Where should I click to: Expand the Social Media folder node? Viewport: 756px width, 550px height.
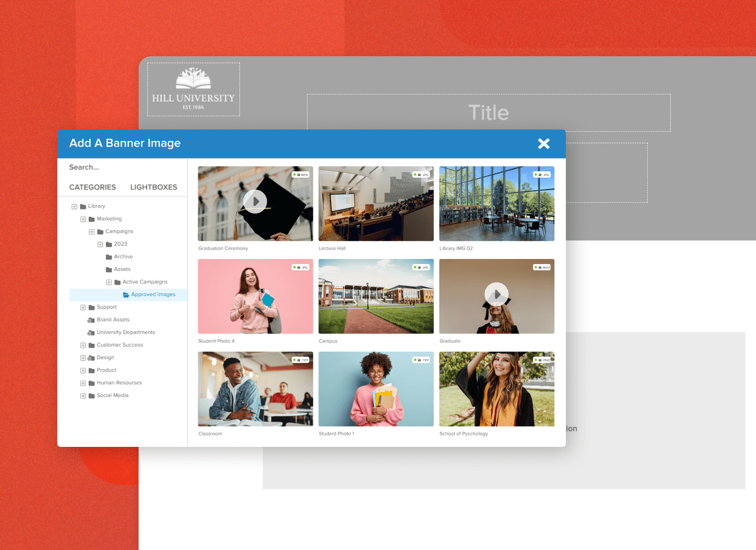pyautogui.click(x=83, y=395)
